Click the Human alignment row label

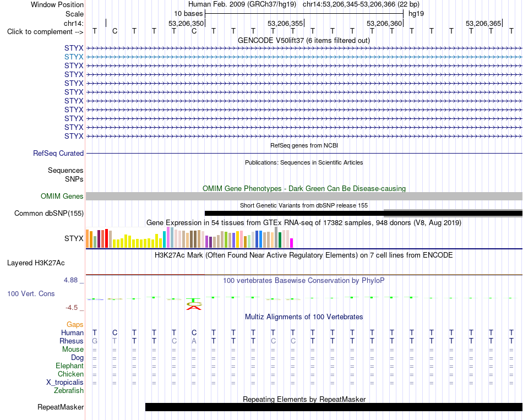tap(72, 332)
